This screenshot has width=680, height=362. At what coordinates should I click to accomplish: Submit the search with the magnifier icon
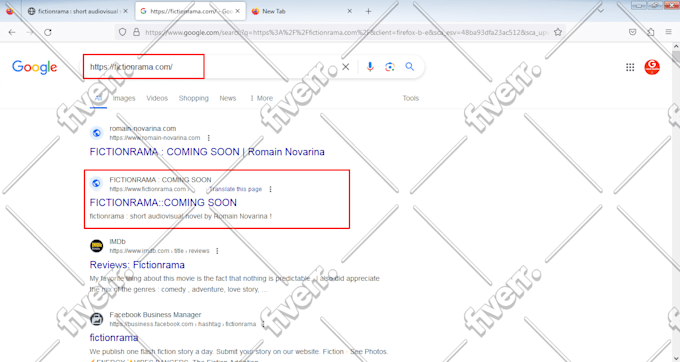pyautogui.click(x=409, y=67)
